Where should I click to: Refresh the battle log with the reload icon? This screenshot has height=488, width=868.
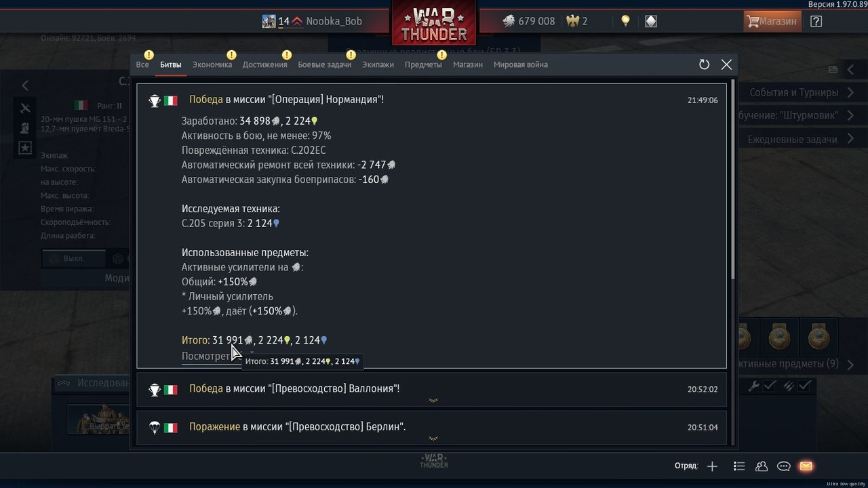[x=704, y=64]
